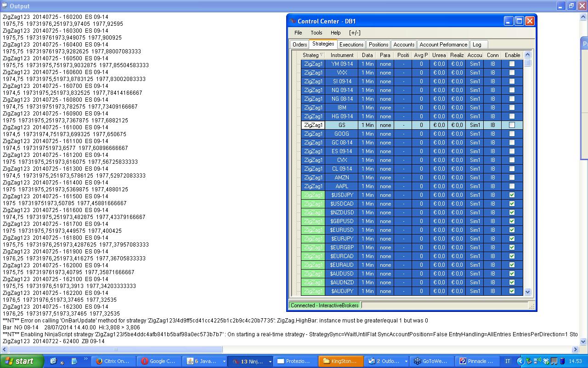This screenshot has width=588, height=368.
Task: Click the Output window vertical scroll down arrow
Action: click(584, 342)
